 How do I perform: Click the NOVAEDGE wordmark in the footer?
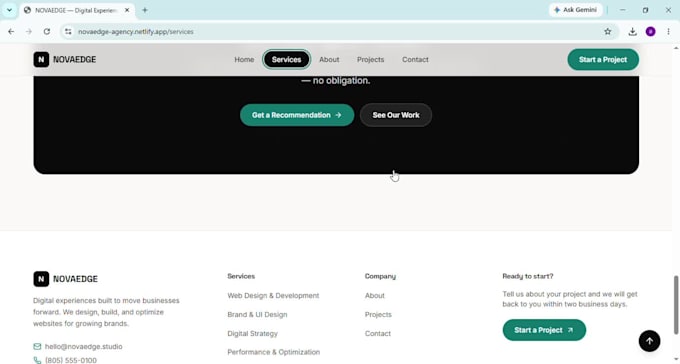click(x=75, y=279)
